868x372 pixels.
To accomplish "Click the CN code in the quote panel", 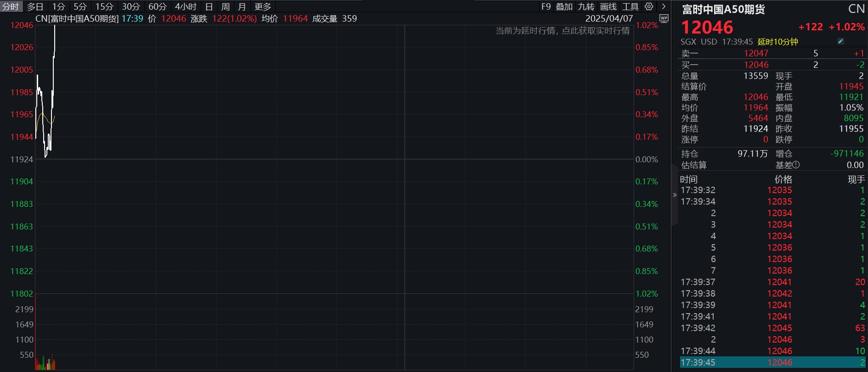I will tap(857, 9).
